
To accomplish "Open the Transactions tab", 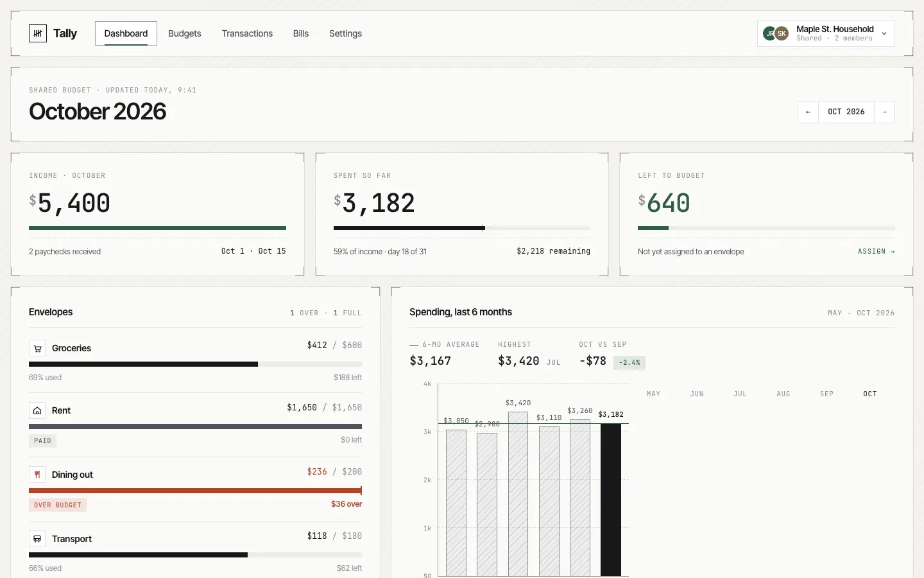I will pyautogui.click(x=247, y=33).
